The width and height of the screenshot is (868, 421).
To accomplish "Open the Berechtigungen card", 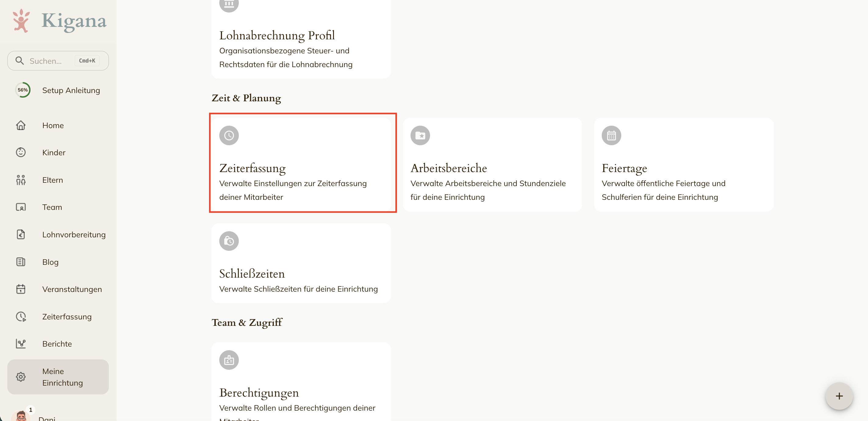I will coord(301,382).
